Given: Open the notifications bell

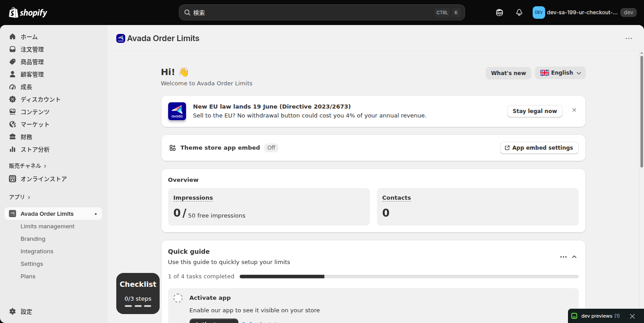Looking at the screenshot, I should pyautogui.click(x=519, y=13).
